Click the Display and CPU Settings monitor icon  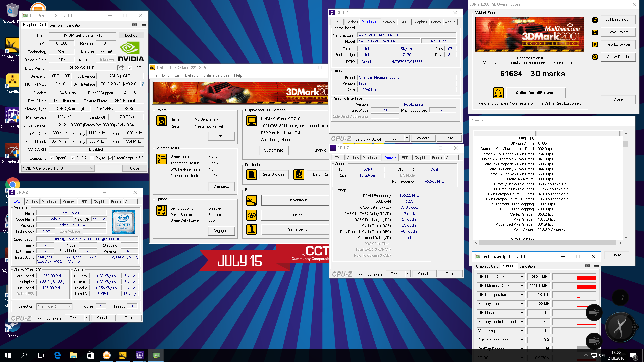(x=252, y=120)
